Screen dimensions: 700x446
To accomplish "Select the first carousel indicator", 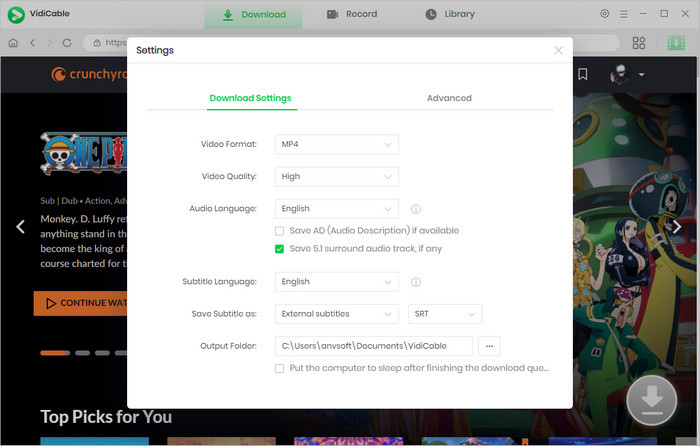I will click(55, 353).
